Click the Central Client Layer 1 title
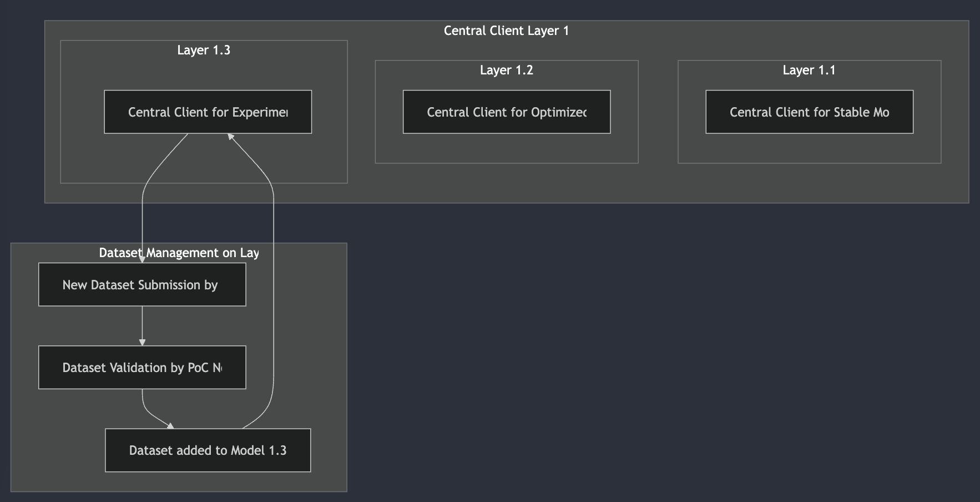Image resolution: width=980 pixels, height=502 pixels. (506, 31)
